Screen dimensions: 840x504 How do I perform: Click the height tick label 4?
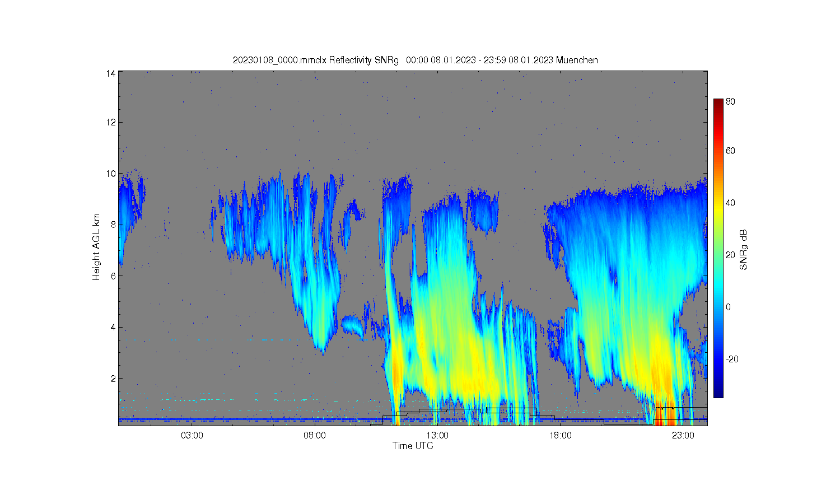pos(113,327)
